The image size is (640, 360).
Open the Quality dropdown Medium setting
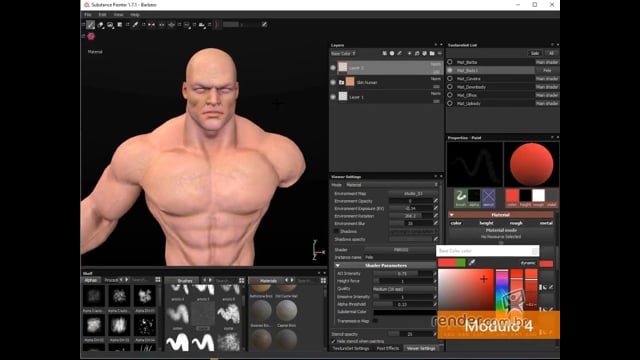[403, 289]
